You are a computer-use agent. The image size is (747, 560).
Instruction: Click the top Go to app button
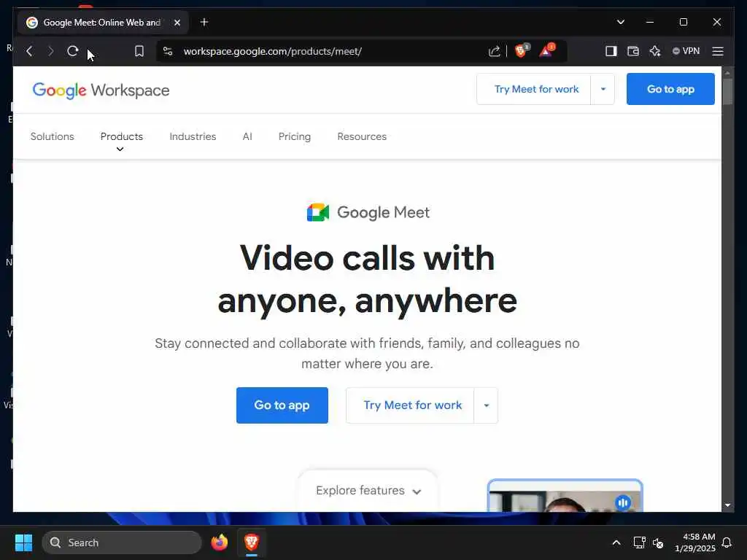pyautogui.click(x=670, y=89)
